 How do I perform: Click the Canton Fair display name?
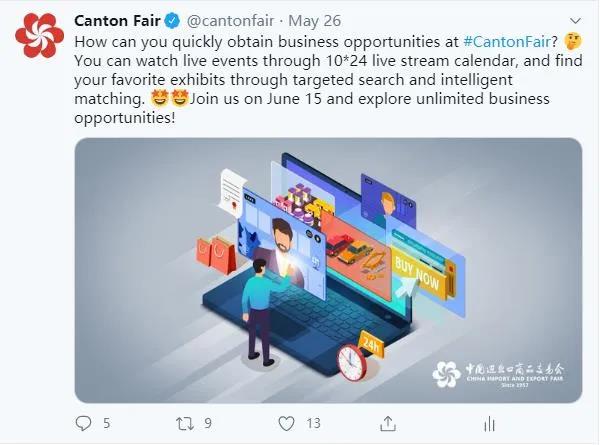click(117, 21)
